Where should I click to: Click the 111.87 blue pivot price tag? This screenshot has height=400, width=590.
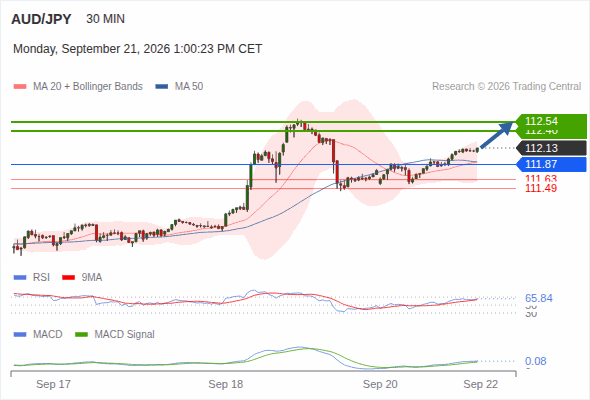pos(551,164)
